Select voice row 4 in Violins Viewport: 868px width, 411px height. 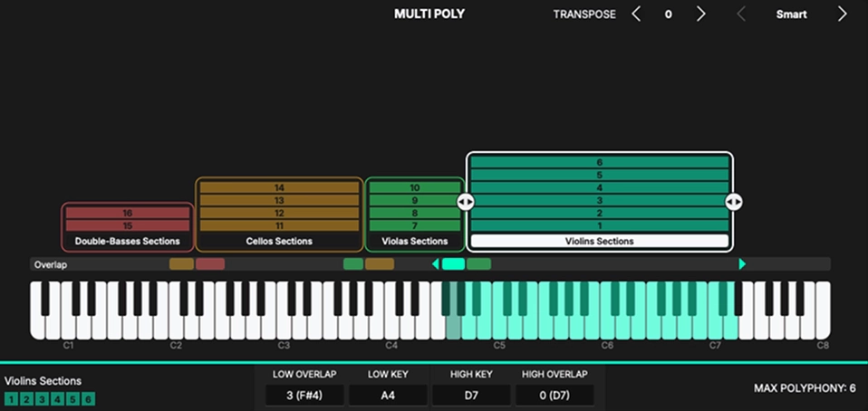600,187
